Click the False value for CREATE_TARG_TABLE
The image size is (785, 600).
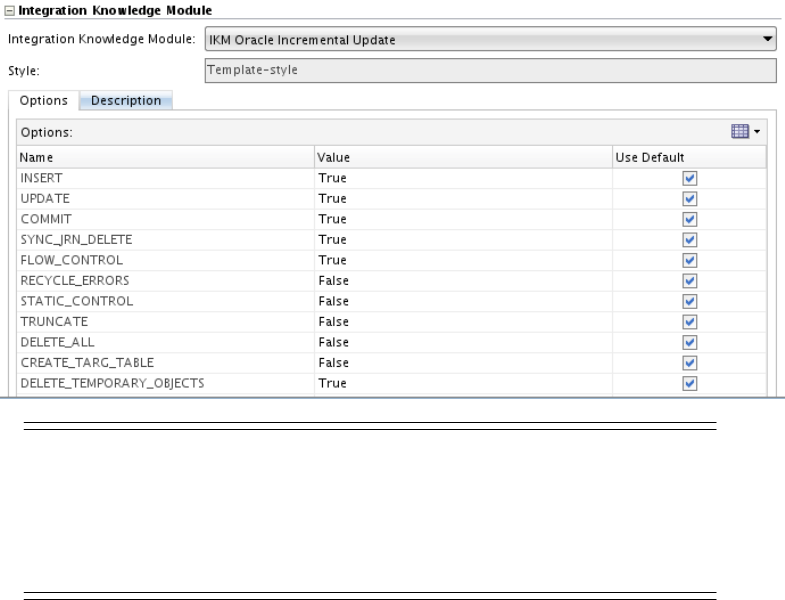333,363
